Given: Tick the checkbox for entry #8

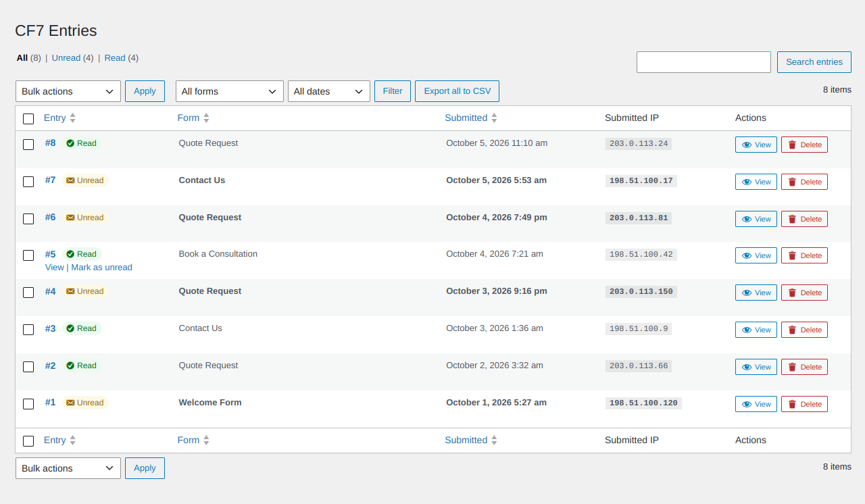Looking at the screenshot, I should click(x=28, y=145).
